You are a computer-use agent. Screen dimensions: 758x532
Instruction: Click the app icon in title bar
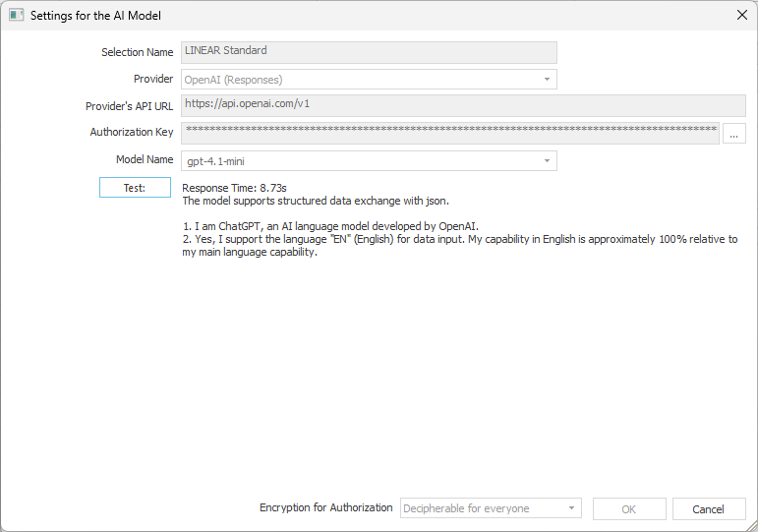[16, 15]
